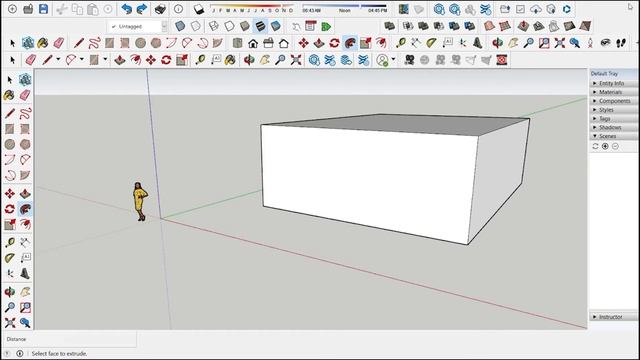Toggle X-Ray face style
The height and width of the screenshot is (360, 640).
coord(180,26)
